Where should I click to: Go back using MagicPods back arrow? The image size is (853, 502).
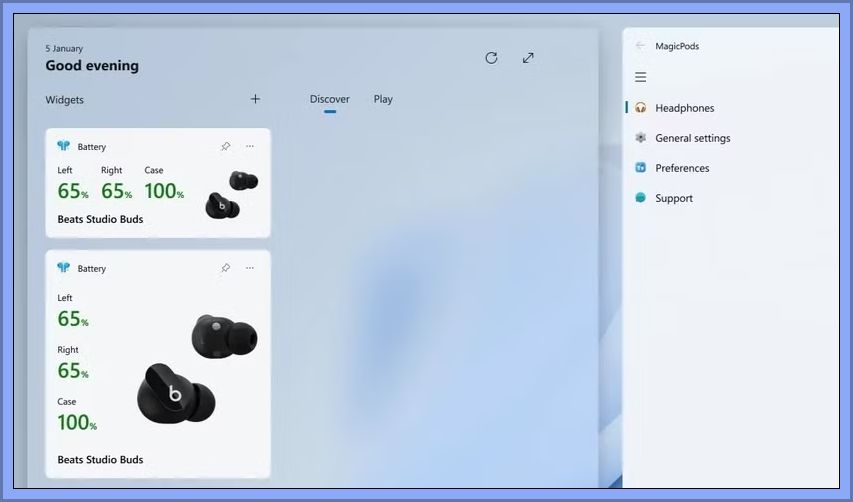point(640,46)
